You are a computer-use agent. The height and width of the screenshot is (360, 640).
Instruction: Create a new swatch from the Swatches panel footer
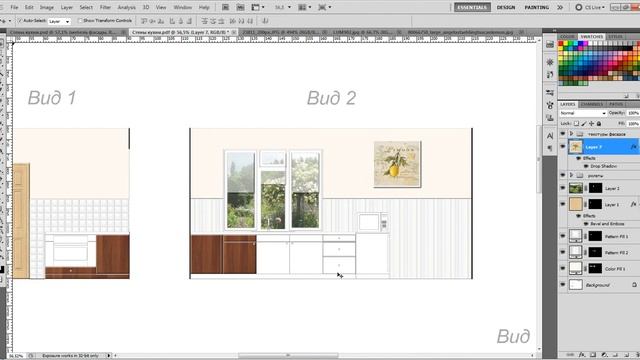tap(627, 96)
